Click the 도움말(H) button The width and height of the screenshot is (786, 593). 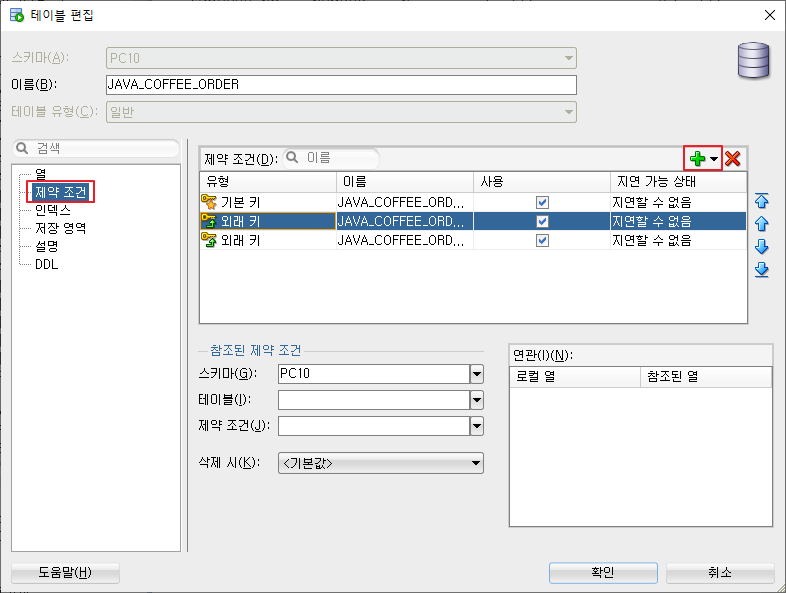point(65,572)
